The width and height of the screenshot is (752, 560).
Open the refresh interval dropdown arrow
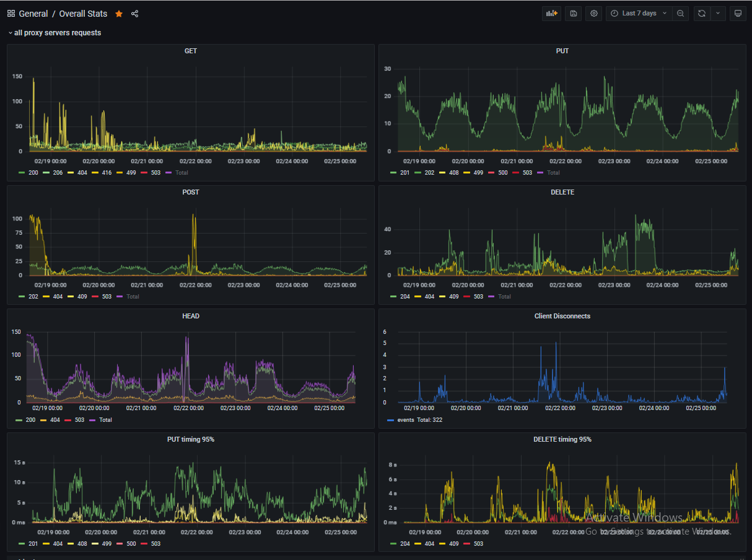[718, 14]
